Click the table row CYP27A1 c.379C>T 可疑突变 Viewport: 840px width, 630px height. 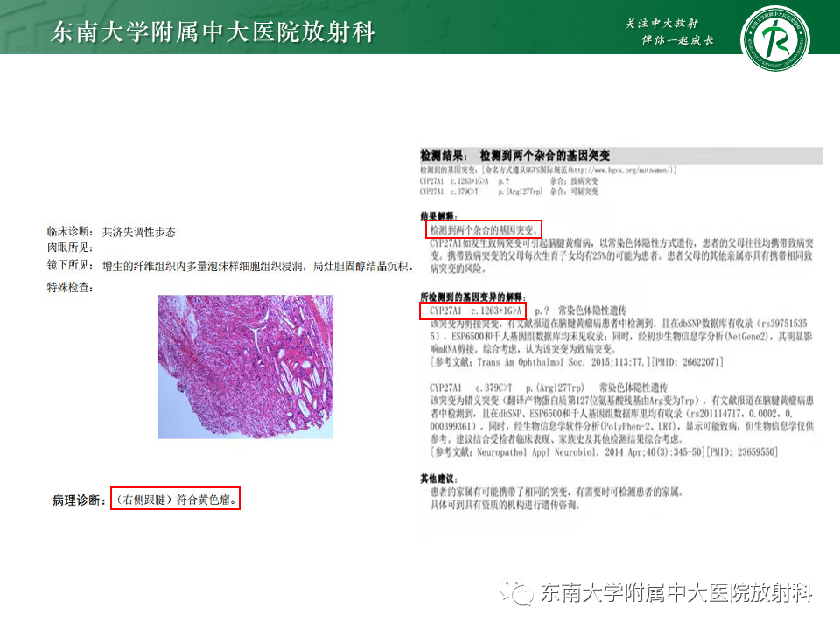click(x=509, y=192)
